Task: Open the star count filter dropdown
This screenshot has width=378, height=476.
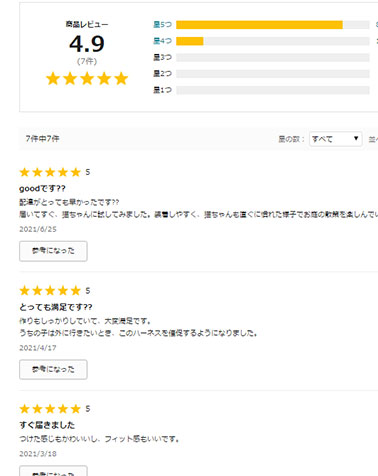Action: 336,139
